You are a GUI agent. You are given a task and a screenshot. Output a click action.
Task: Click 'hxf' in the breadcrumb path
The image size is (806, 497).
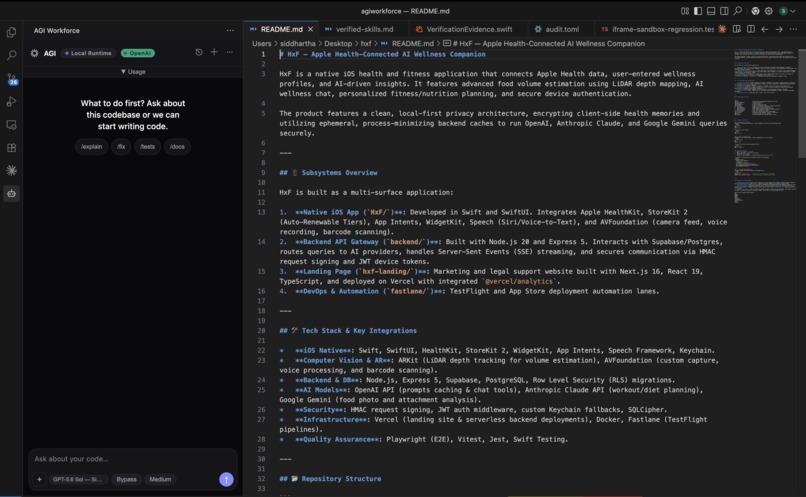366,44
